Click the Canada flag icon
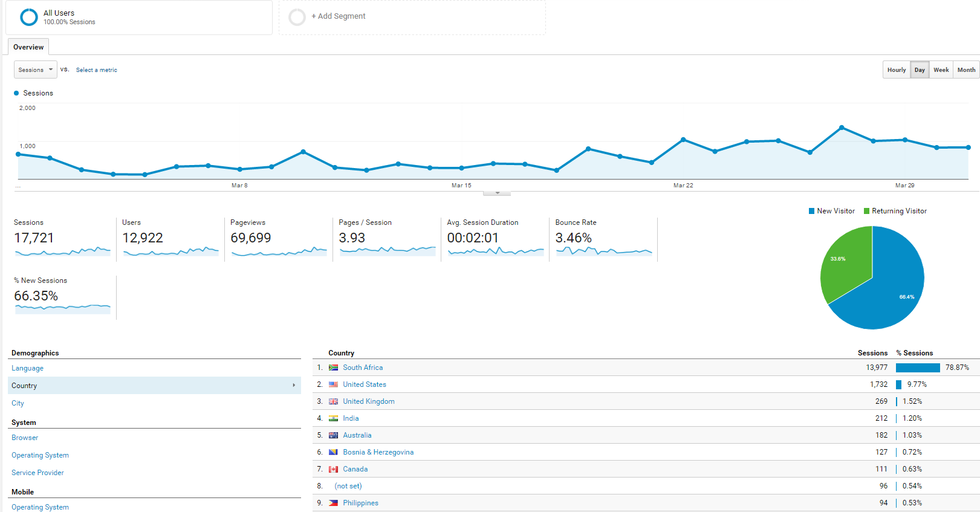The image size is (980, 512). coord(333,469)
